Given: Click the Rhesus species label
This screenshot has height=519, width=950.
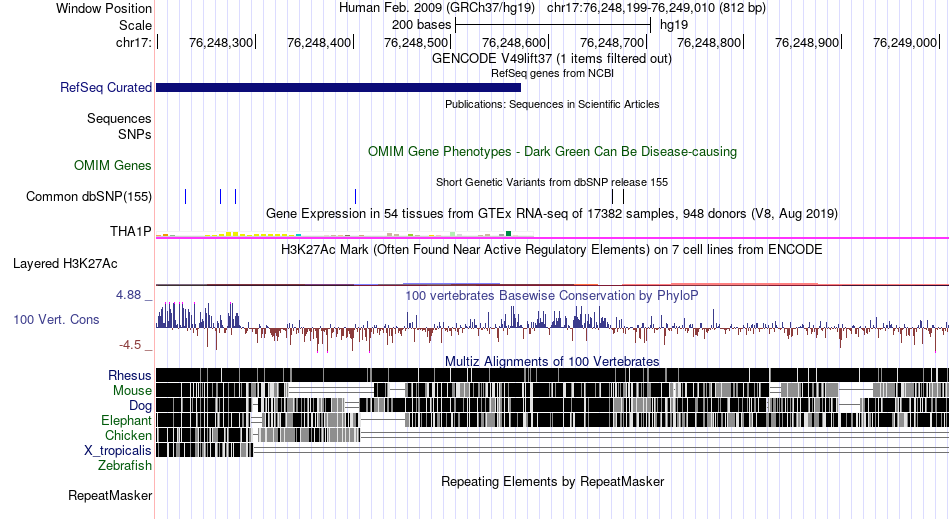Looking at the screenshot, I should [130, 375].
